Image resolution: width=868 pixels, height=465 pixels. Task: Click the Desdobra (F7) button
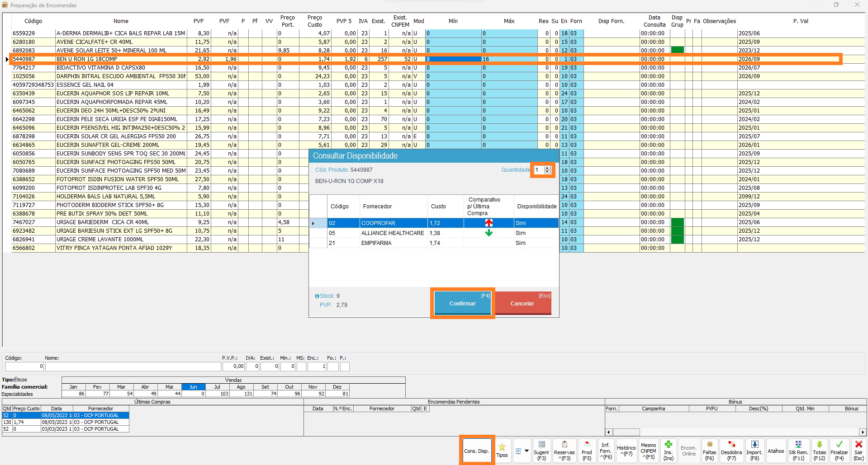731,451
